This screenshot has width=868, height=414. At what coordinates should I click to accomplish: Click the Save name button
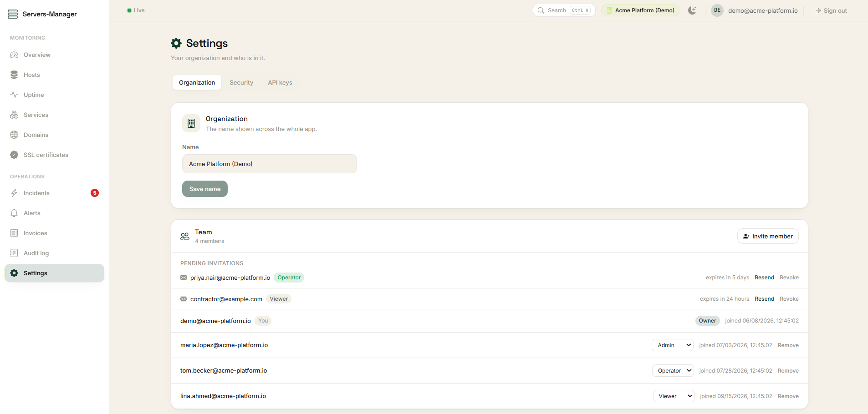[x=205, y=189]
